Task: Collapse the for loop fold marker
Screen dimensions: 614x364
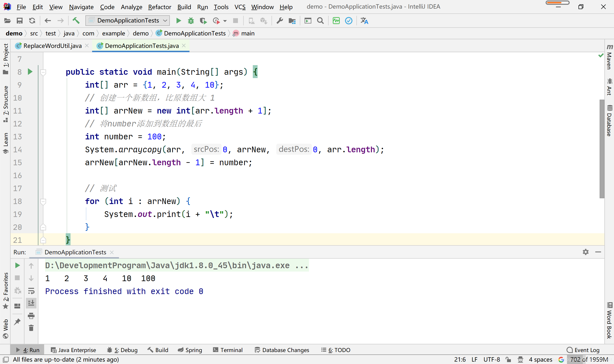Action: [x=43, y=201]
